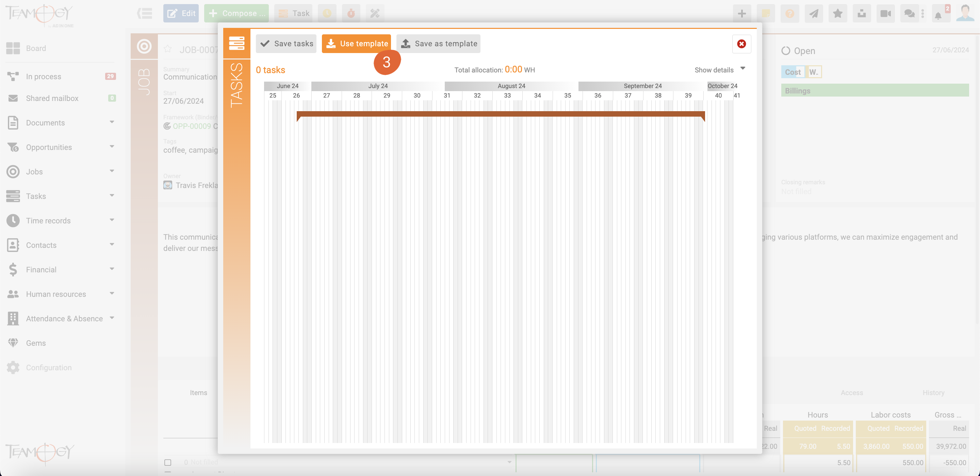
Task: Click the stopwatch timer icon
Action: [x=351, y=13]
